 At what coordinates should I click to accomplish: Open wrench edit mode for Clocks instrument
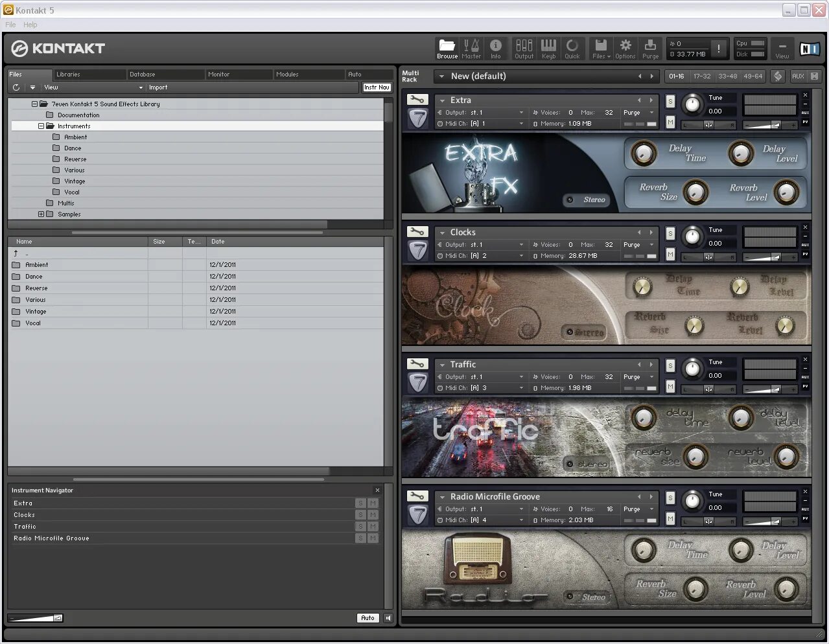pyautogui.click(x=418, y=232)
